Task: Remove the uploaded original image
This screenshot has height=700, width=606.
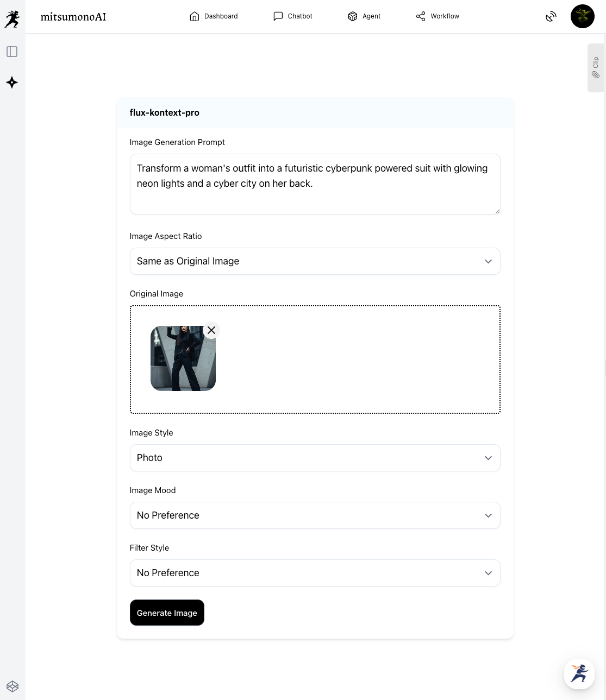Action: (211, 330)
